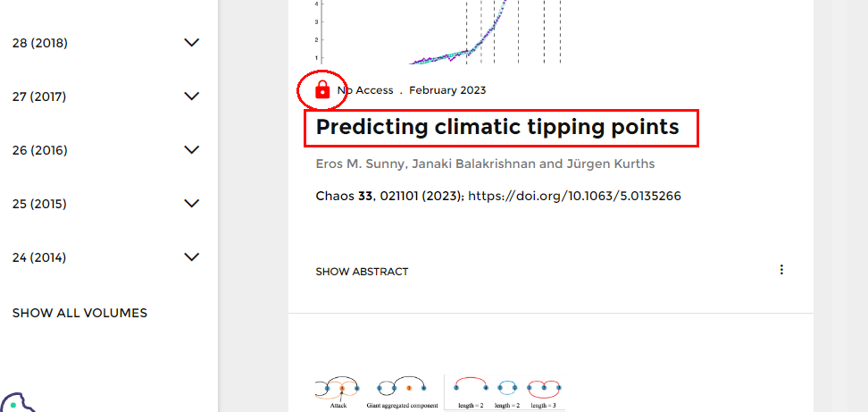
Task: Open the Predicting climatic tipping points article
Action: (x=497, y=128)
